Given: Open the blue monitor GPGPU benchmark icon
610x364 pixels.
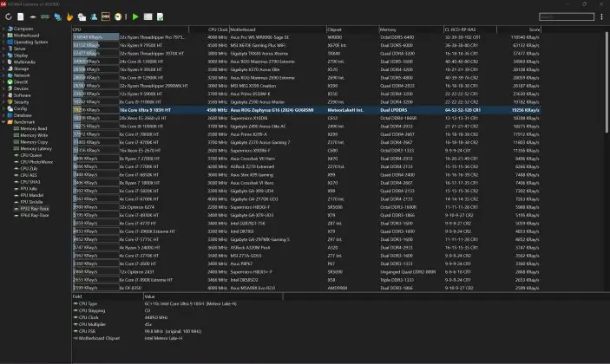Looking at the screenshot, I should [58, 16].
